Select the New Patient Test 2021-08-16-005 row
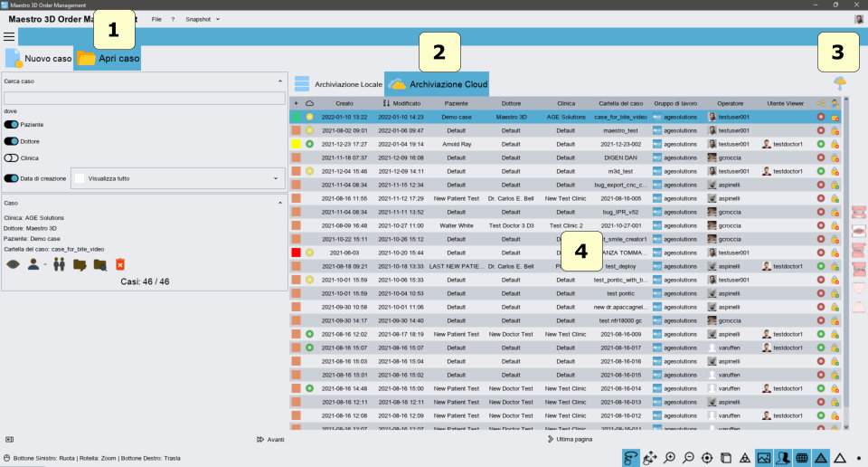The height and width of the screenshot is (467, 868). pos(565,198)
